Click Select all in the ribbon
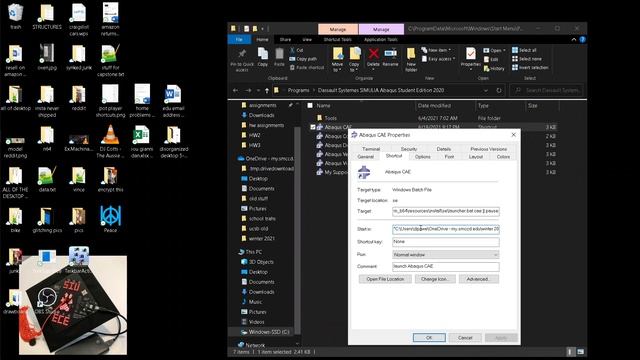Viewport: 640px width, 360px height. (x=524, y=50)
